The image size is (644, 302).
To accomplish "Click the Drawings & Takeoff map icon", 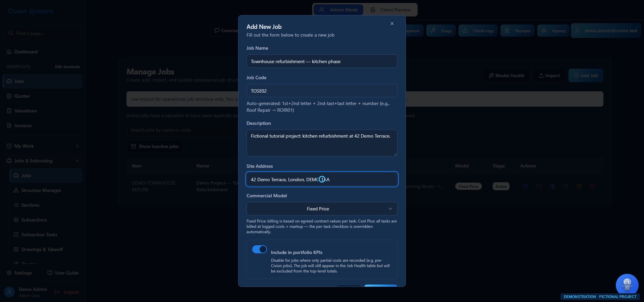I will 16,249.
